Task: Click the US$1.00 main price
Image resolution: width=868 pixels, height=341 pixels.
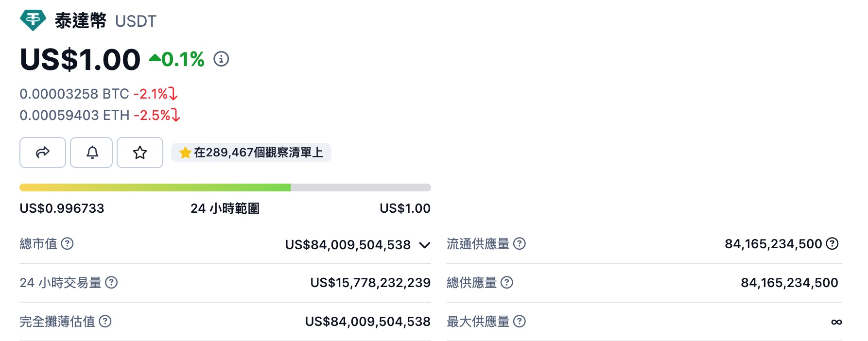Action: point(80,60)
